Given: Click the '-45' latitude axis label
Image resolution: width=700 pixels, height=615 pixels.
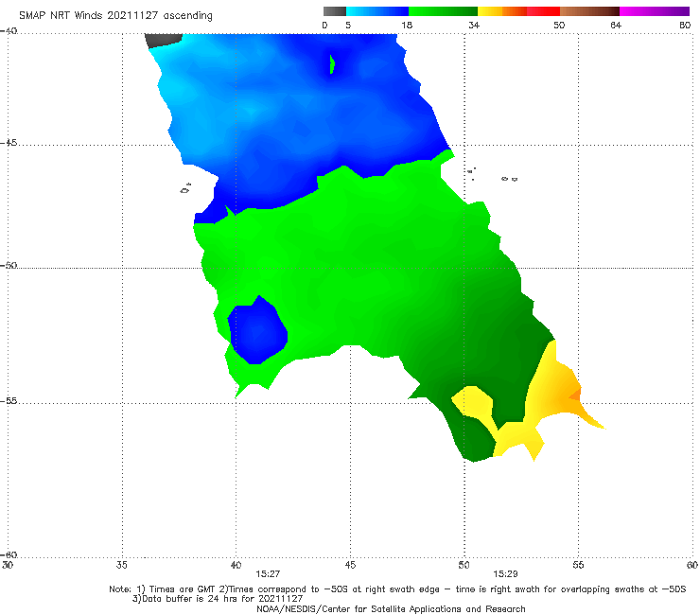Looking at the screenshot, I should pos(9,143).
